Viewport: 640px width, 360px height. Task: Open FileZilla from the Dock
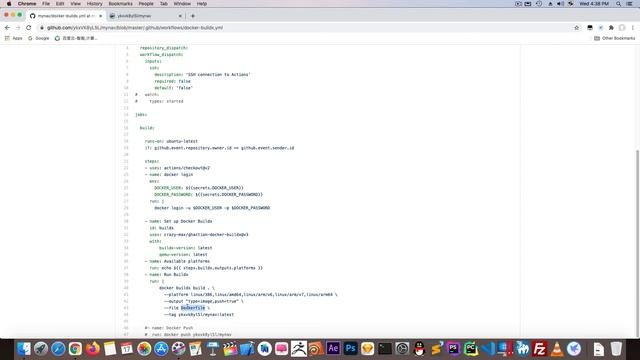[x=539, y=349]
